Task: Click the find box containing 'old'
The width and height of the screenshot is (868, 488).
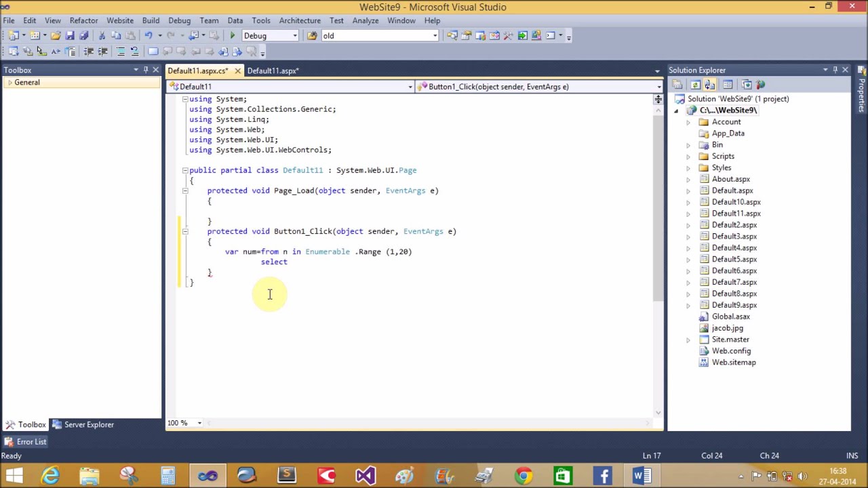Action: tap(380, 36)
